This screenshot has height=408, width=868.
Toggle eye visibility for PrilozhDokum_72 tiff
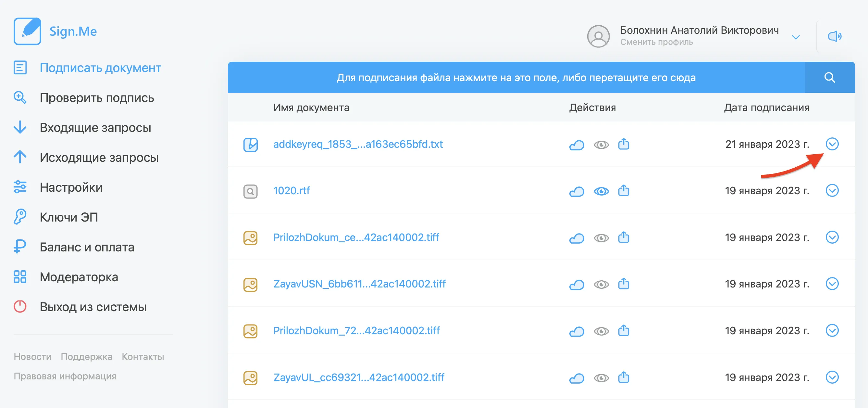601,331
